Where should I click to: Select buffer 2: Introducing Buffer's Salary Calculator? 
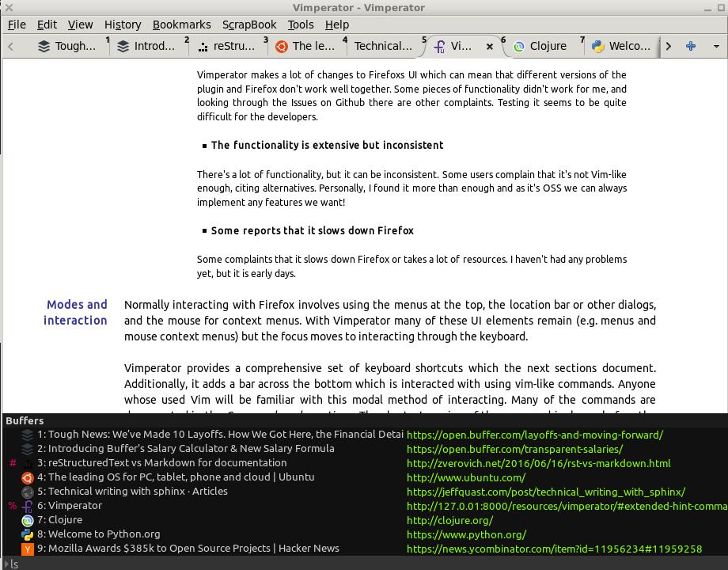coord(186,449)
